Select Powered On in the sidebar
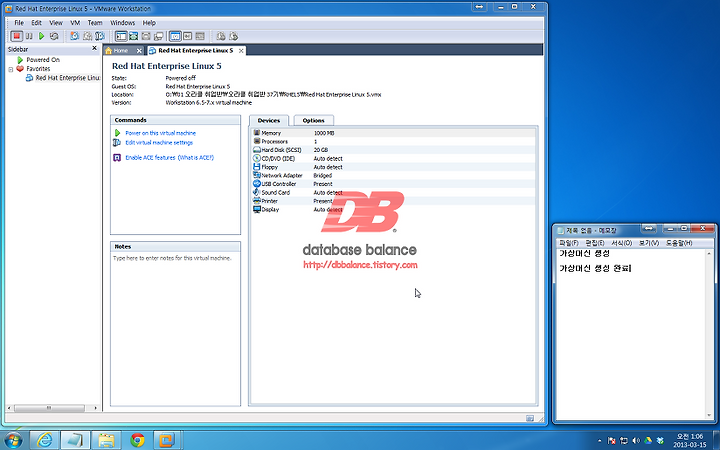 pyautogui.click(x=43, y=60)
